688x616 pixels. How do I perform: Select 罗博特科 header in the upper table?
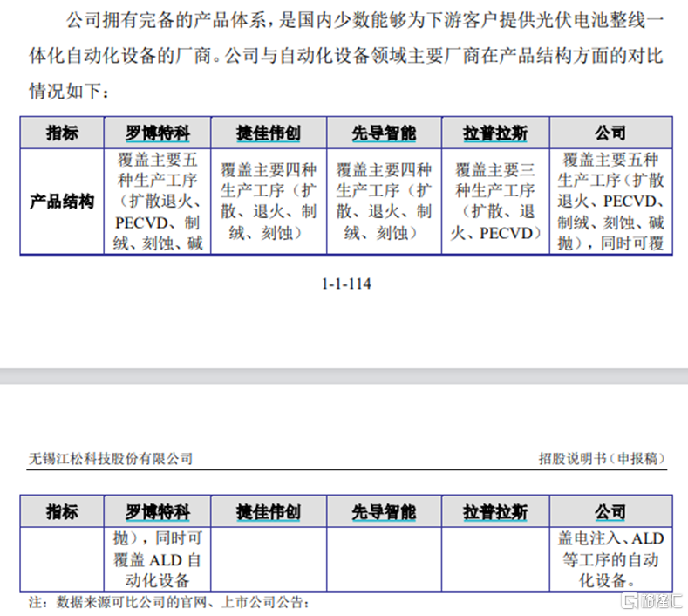tap(158, 133)
